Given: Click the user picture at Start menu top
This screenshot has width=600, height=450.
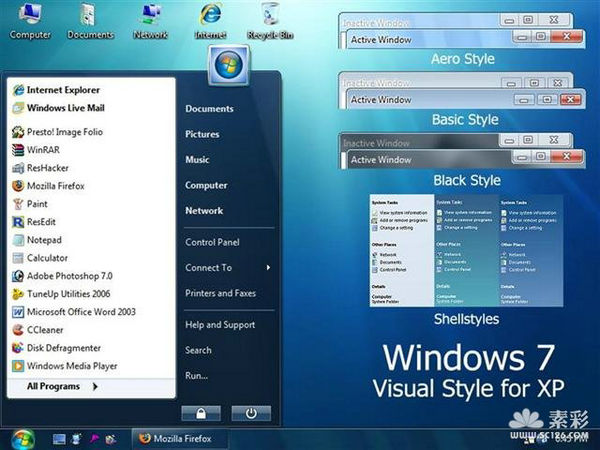Looking at the screenshot, I should click(228, 65).
